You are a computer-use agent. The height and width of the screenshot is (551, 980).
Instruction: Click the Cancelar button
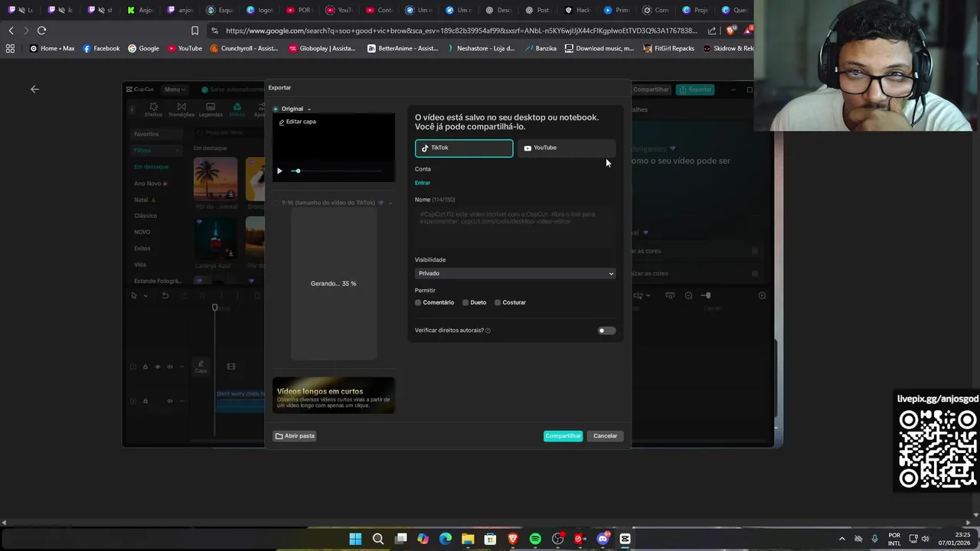(x=605, y=436)
